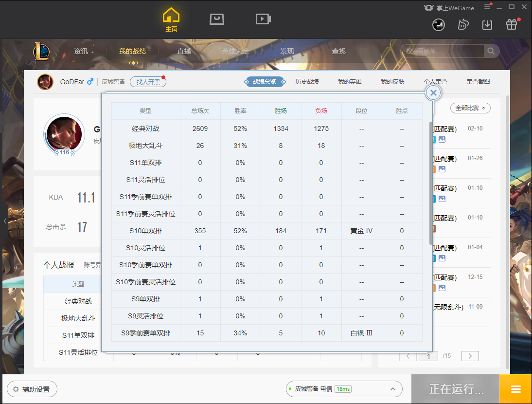
Task: Click screenshot image icon on 02-10 match
Action: point(442,140)
